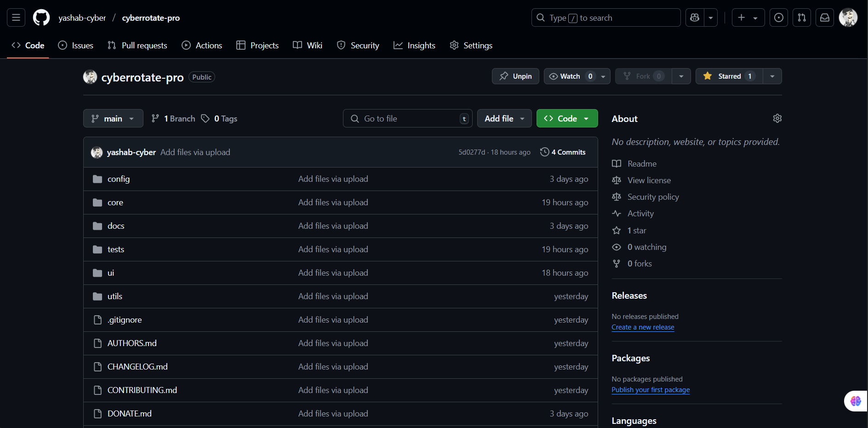Open the hamburger navigation menu

point(16,18)
